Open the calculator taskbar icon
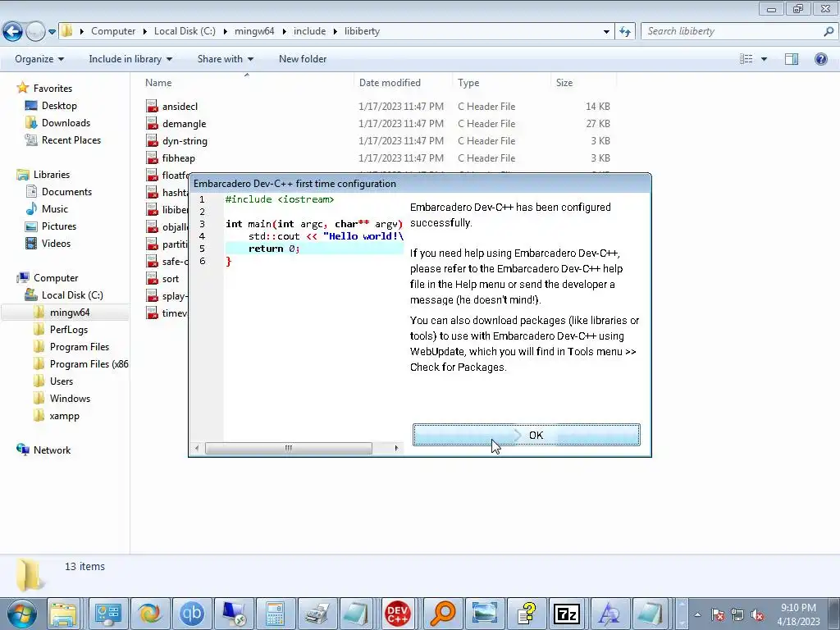The width and height of the screenshot is (840, 630). (275, 614)
